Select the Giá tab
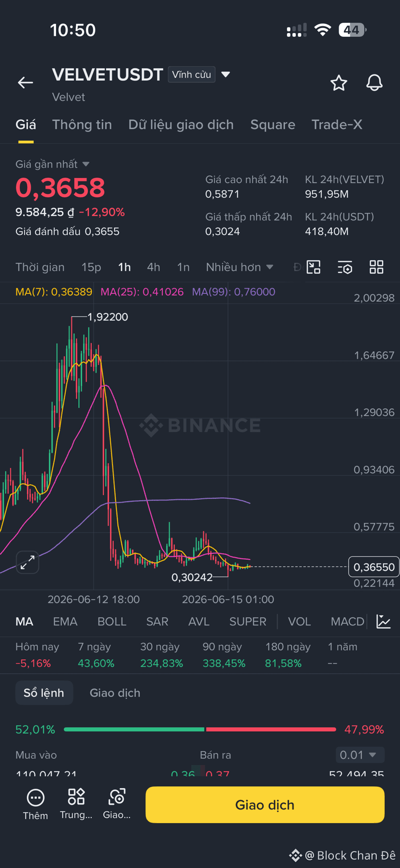Screen dimensions: 400x868 click(x=26, y=125)
